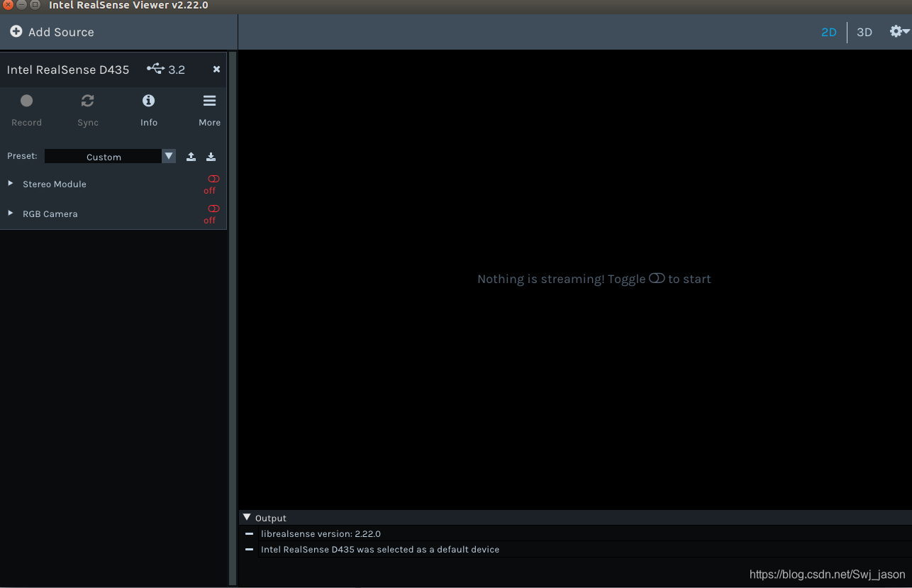The image size is (912, 588).
Task: Click the Add Source plus icon
Action: tap(16, 32)
